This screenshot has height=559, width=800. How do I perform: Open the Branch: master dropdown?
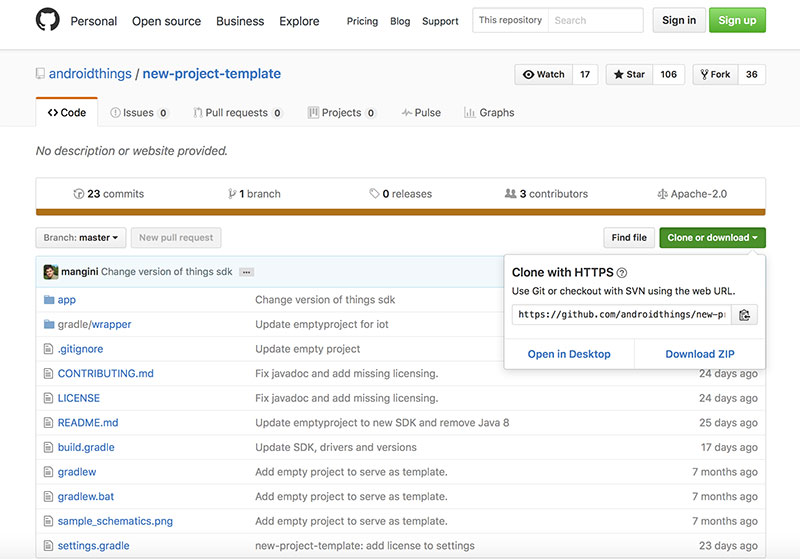[81, 238]
